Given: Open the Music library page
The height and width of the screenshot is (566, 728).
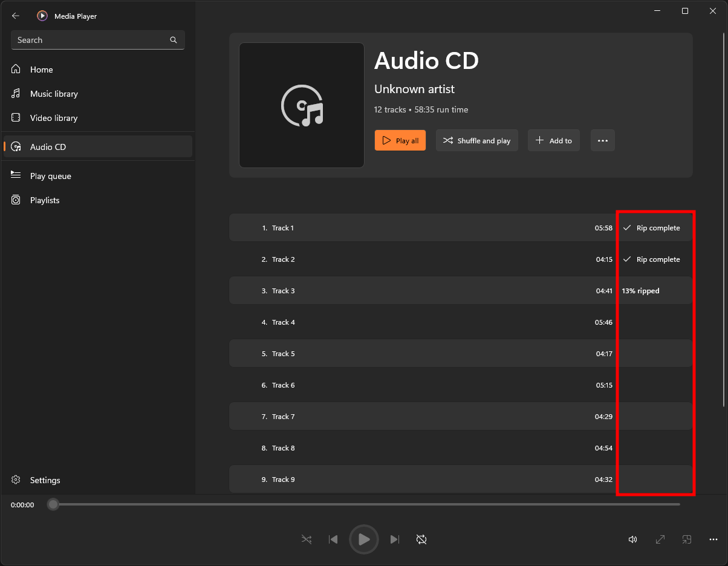Looking at the screenshot, I should tap(54, 94).
